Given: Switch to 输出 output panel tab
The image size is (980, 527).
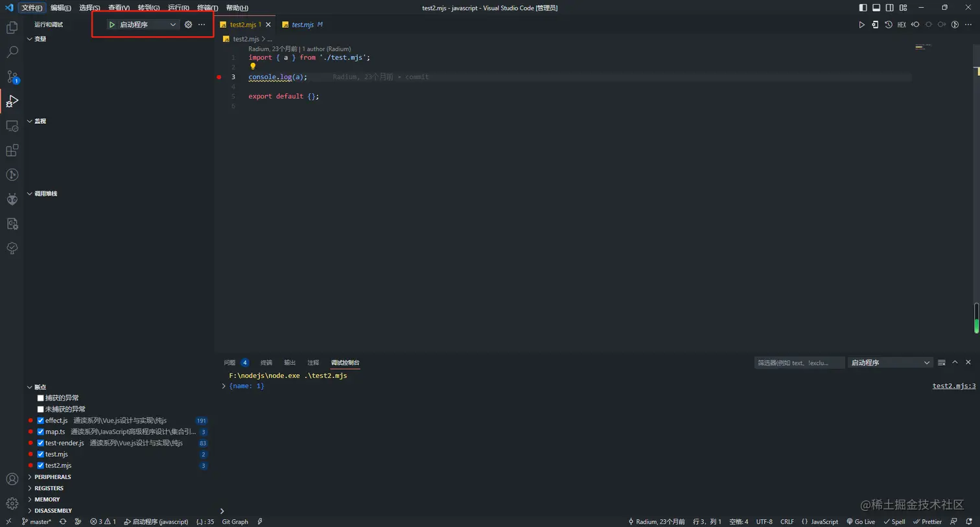Looking at the screenshot, I should coord(290,362).
